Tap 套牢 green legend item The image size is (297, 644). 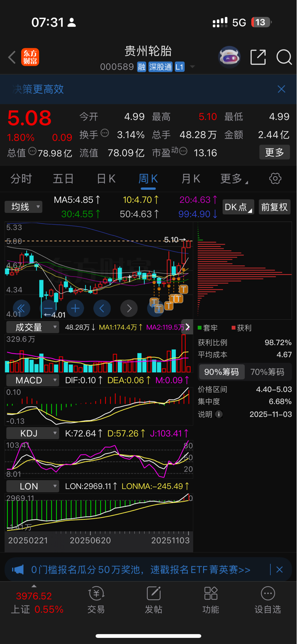pos(208,328)
